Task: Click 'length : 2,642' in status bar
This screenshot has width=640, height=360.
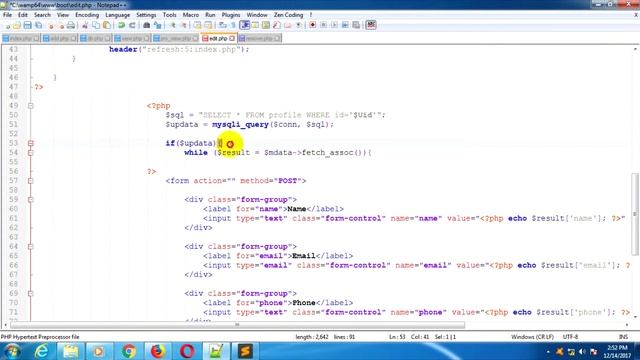Action: click(311, 337)
